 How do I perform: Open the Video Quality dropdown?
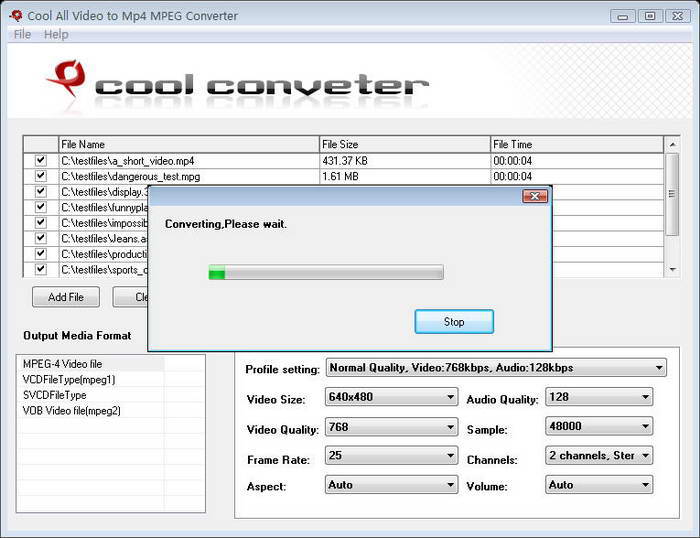point(391,427)
